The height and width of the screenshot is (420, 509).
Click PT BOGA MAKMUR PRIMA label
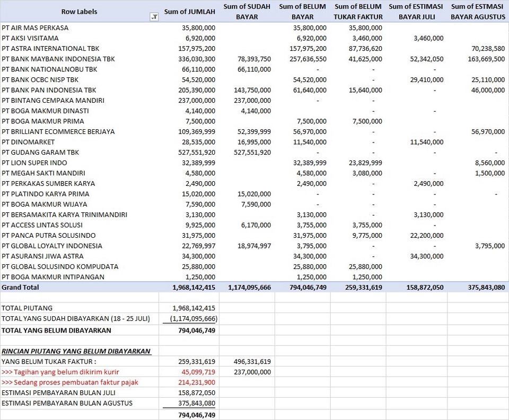click(43, 121)
